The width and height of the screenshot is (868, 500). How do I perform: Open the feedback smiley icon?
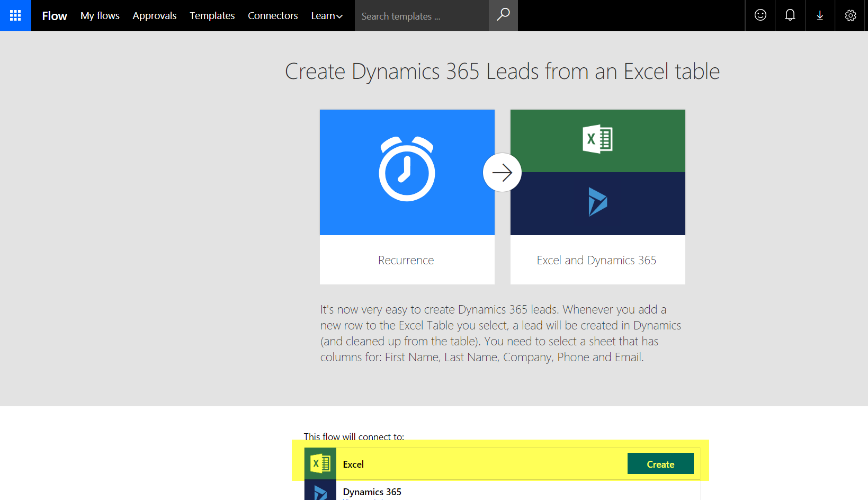760,15
